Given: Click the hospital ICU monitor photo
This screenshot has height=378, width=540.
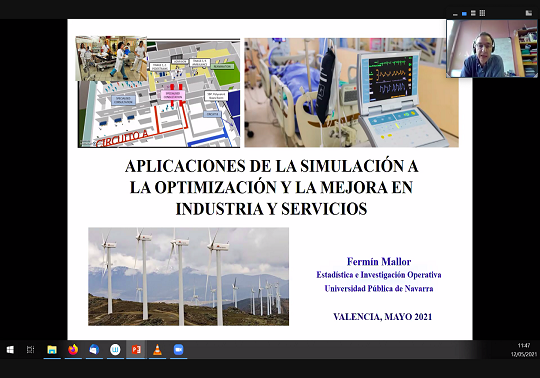Looking at the screenshot, I should coord(352,93).
